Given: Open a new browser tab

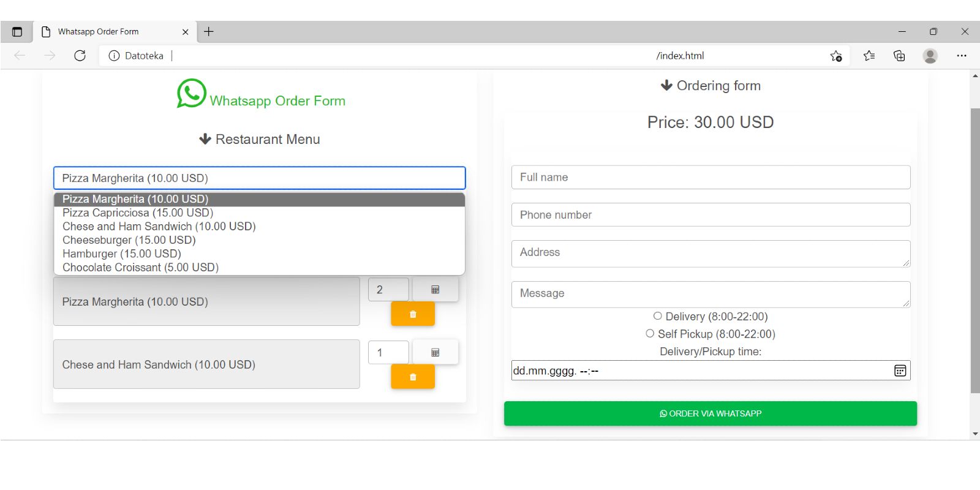Looking at the screenshot, I should click(x=209, y=32).
